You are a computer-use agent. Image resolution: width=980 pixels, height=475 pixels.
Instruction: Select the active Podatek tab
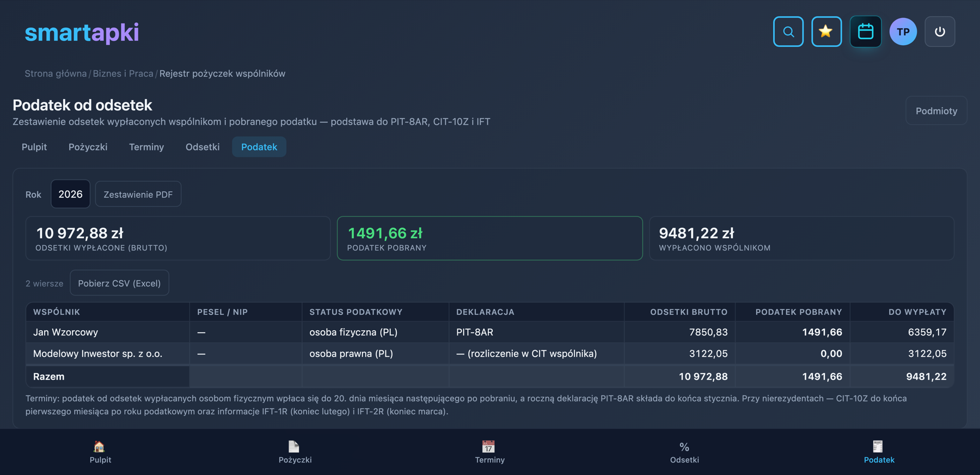click(259, 147)
